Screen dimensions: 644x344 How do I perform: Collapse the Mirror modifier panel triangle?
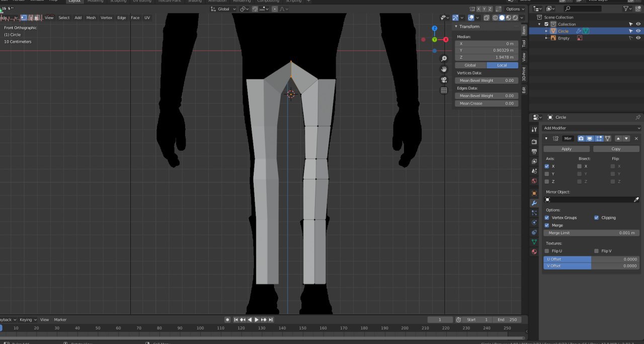pos(546,138)
